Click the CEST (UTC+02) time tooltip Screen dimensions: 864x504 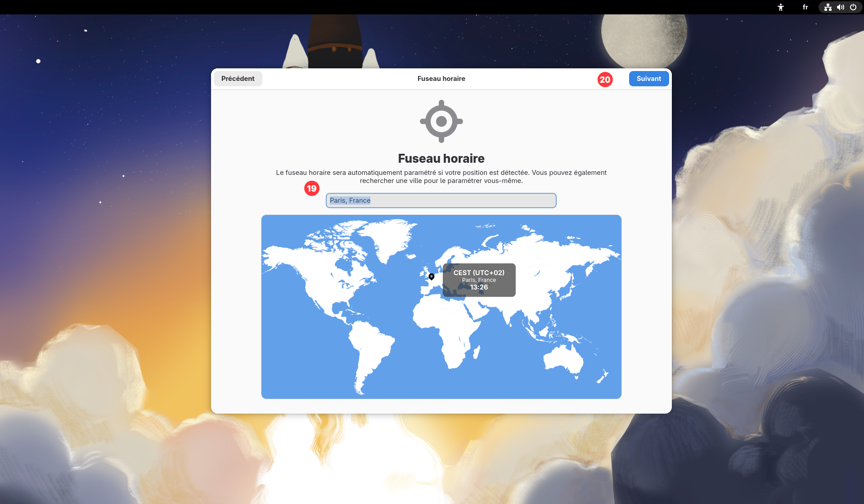(479, 280)
